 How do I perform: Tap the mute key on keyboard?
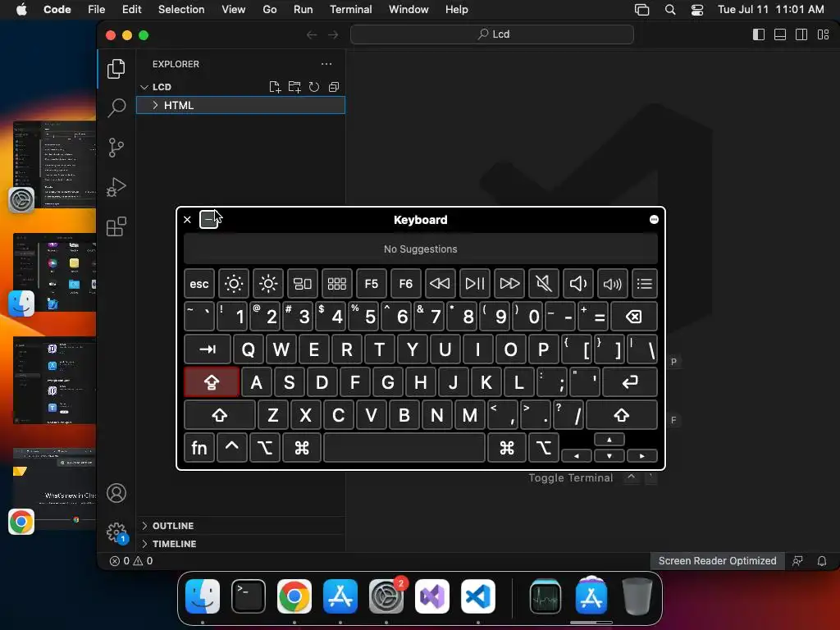coord(543,283)
